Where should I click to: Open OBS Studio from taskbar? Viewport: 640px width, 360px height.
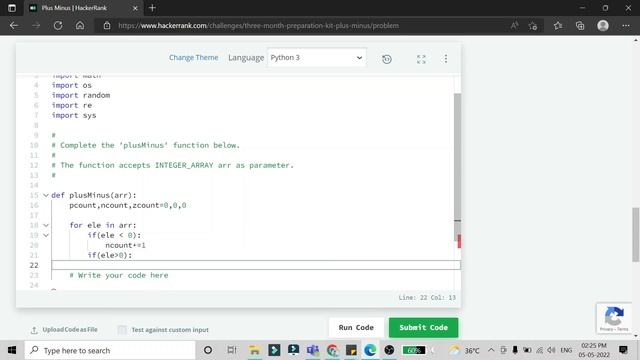click(x=389, y=350)
